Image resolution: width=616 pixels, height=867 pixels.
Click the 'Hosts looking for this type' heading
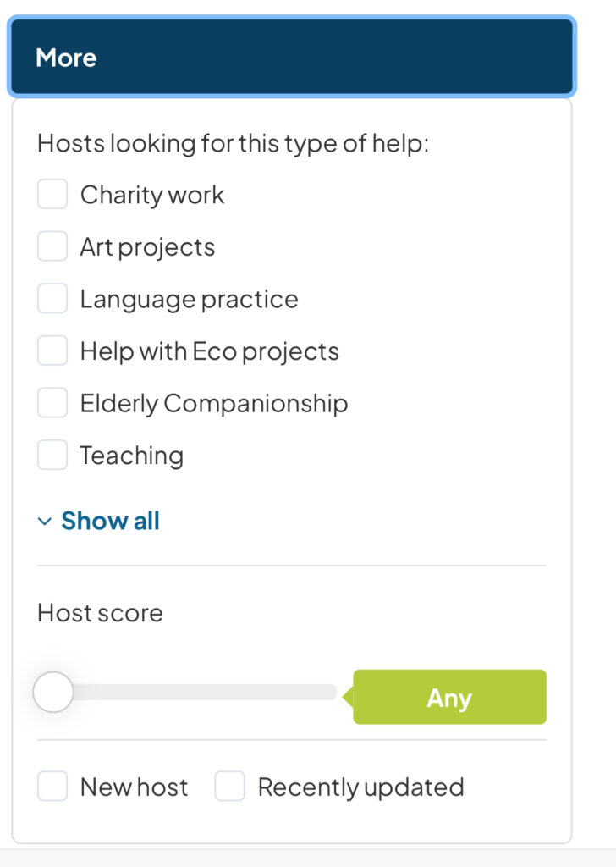(x=233, y=143)
